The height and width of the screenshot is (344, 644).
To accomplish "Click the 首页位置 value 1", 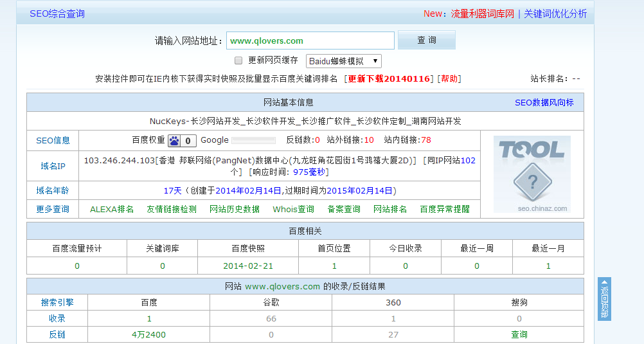I will pyautogui.click(x=334, y=266).
